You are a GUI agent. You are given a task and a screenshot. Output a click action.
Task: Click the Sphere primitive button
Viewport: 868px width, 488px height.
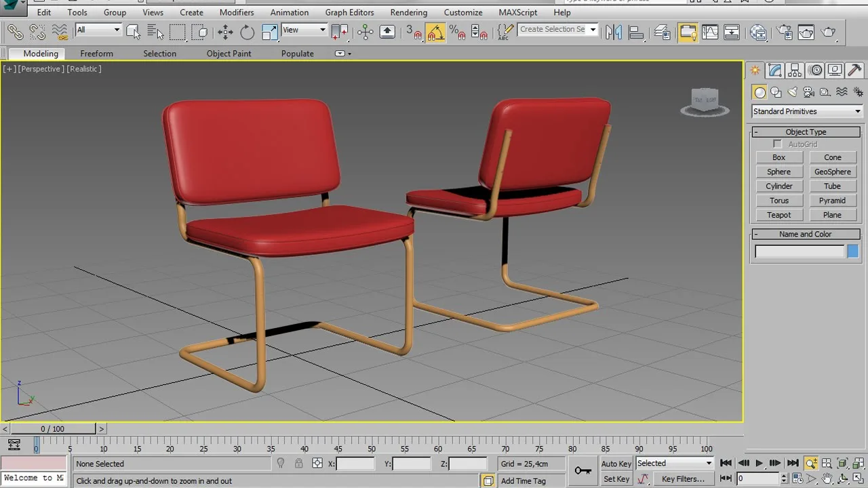click(x=779, y=171)
